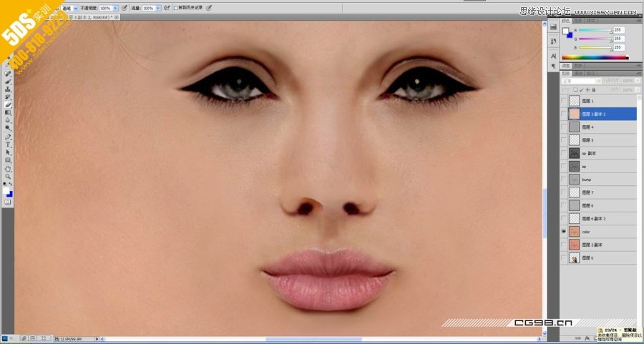The height and width of the screenshot is (344, 644).
Task: Show 图层 1 layer visibility
Action: tap(564, 101)
